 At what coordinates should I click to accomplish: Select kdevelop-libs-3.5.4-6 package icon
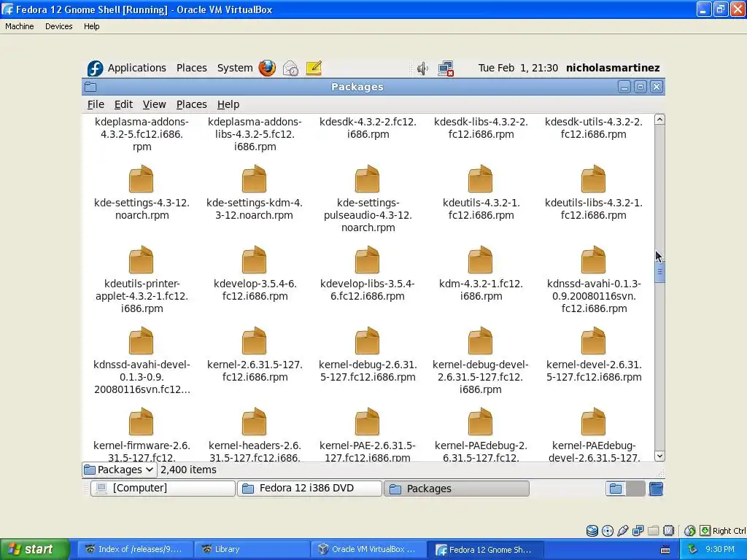coord(367,260)
